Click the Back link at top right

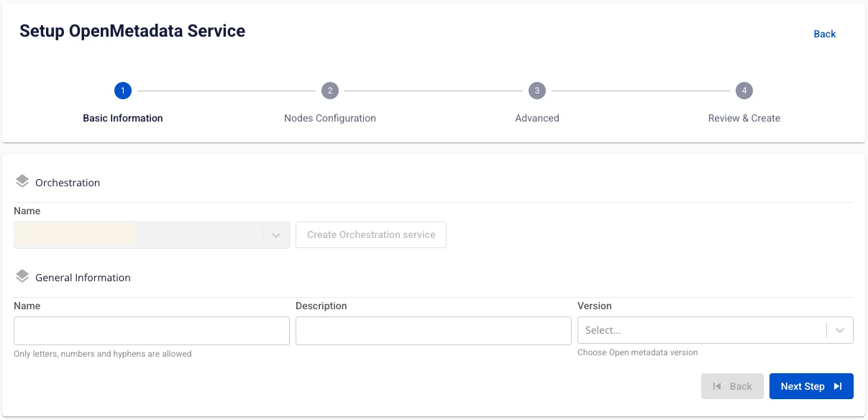pos(825,34)
